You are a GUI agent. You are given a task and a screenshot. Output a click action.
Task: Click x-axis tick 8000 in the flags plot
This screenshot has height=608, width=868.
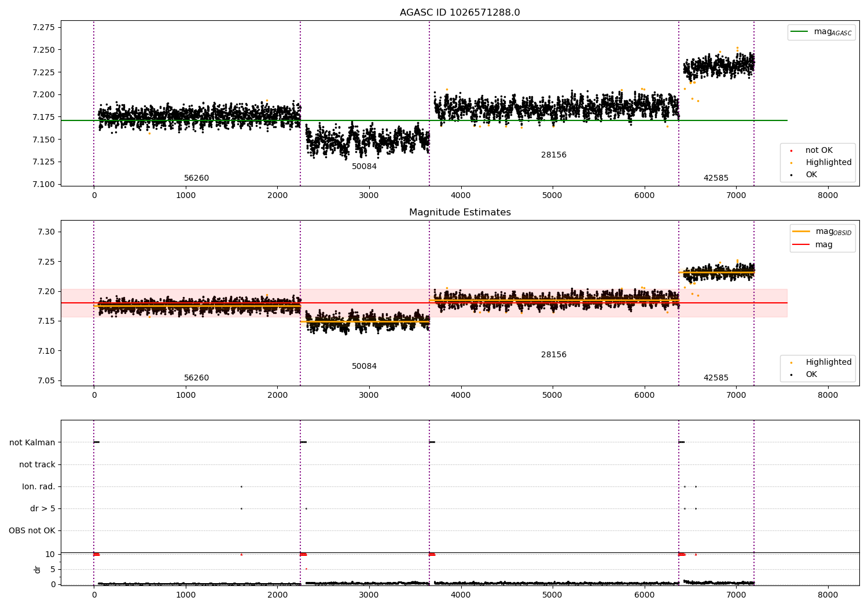coord(827,595)
